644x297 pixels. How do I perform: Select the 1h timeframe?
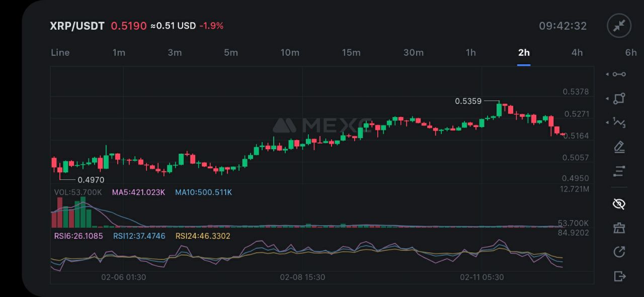coord(470,53)
